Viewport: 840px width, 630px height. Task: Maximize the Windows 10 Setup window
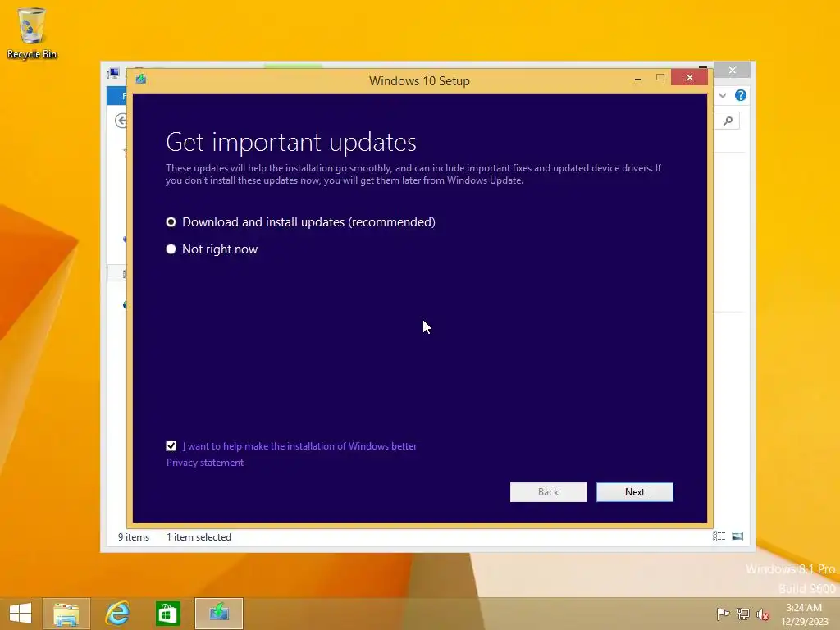pyautogui.click(x=660, y=78)
